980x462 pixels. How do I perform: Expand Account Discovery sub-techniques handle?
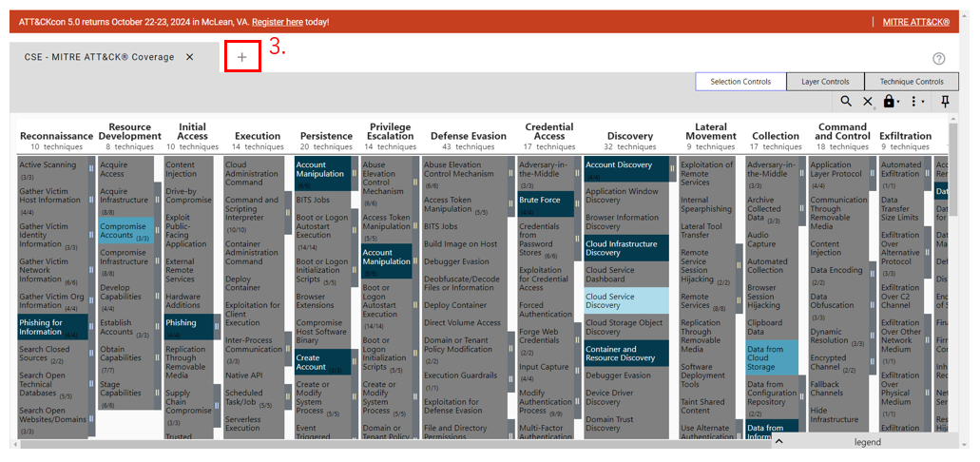[x=672, y=169]
